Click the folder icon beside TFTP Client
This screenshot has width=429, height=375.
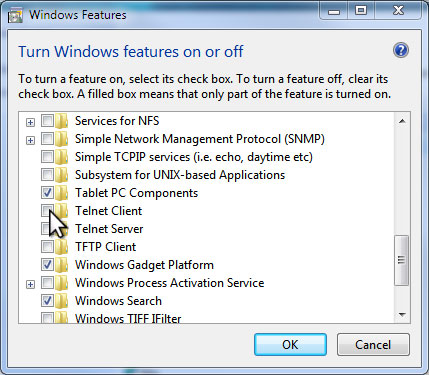click(61, 247)
